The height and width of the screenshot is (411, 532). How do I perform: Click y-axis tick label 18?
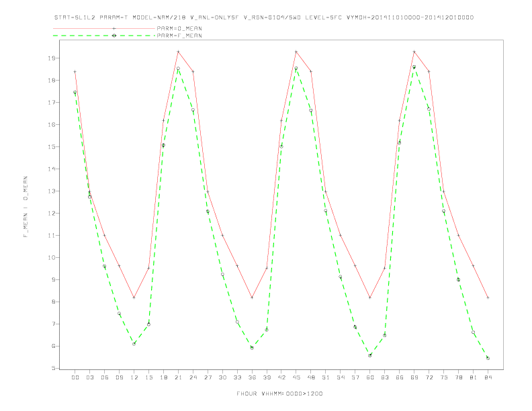click(52, 81)
